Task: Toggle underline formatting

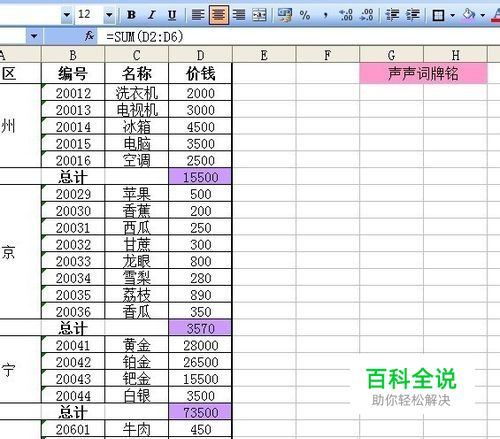Action: [172, 15]
